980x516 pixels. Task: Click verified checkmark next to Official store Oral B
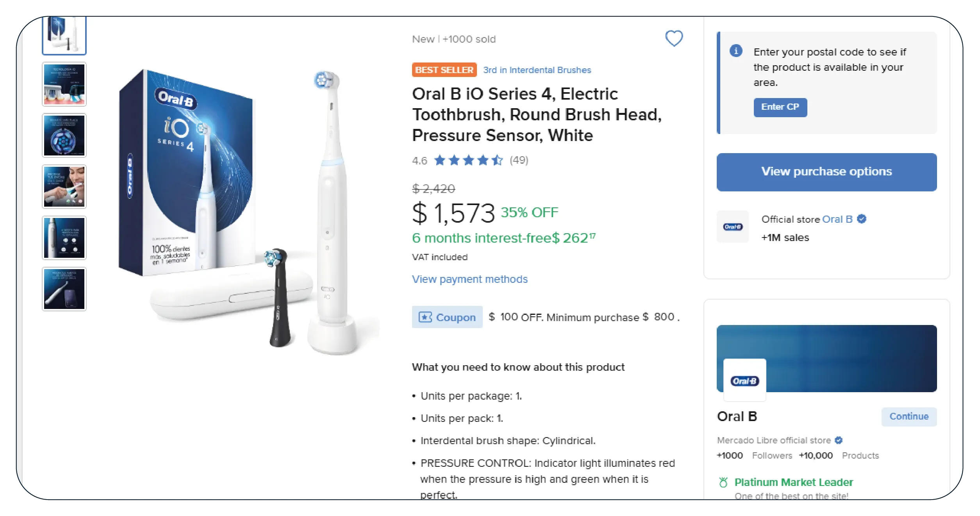pyautogui.click(x=861, y=219)
